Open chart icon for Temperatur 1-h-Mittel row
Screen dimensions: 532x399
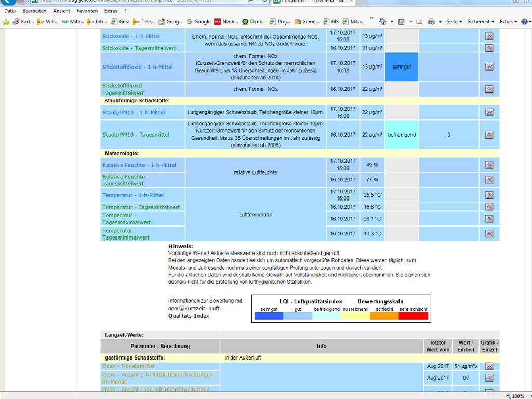[x=489, y=195]
